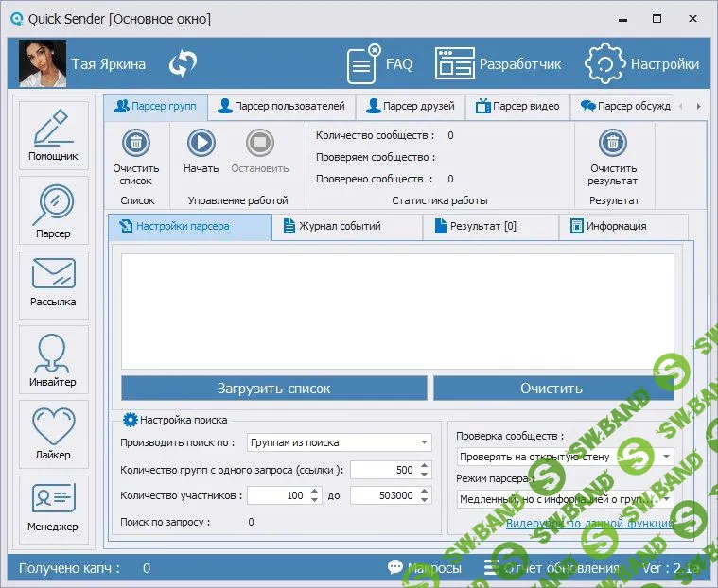This screenshot has height=588, width=718.
Task: Click Очистить результат trash icon
Action: click(x=613, y=143)
